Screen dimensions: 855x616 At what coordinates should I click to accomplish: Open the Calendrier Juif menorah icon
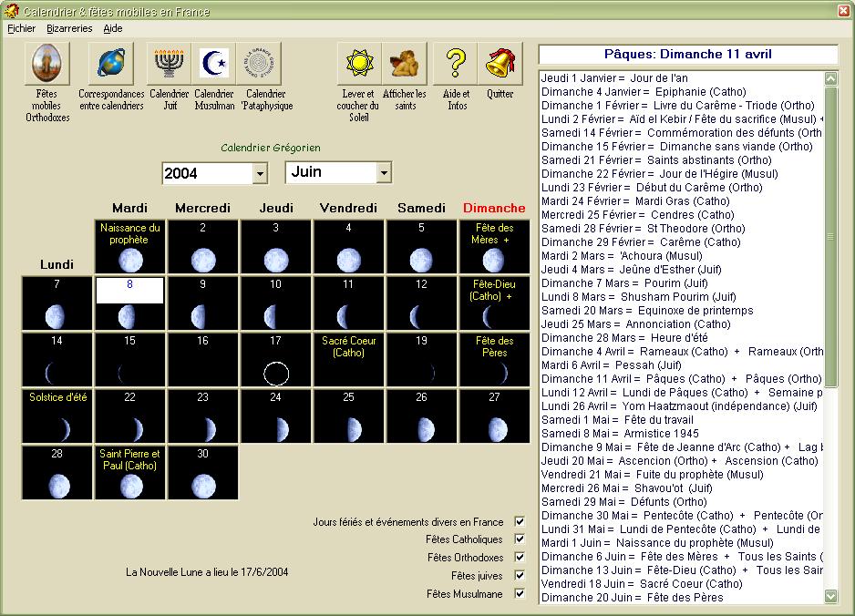(x=169, y=64)
